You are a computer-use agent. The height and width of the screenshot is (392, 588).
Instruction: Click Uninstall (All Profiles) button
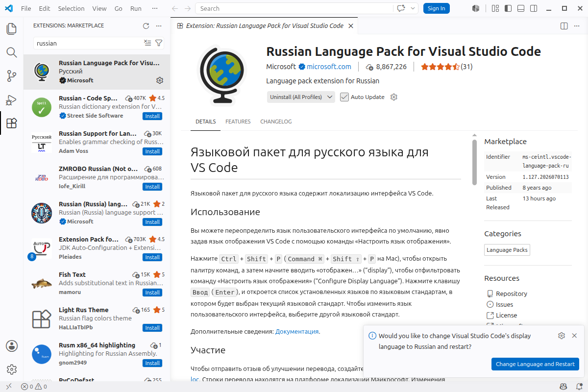(x=296, y=97)
